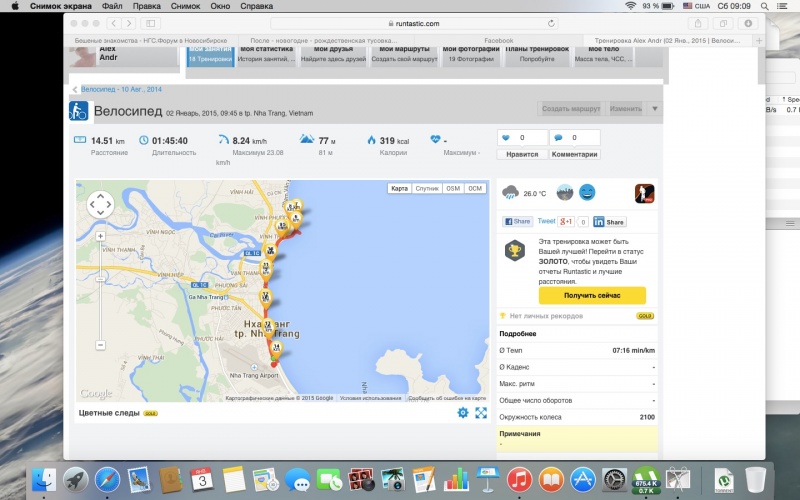Click the rainy weather icon
This screenshot has width=800, height=500.
(x=510, y=193)
